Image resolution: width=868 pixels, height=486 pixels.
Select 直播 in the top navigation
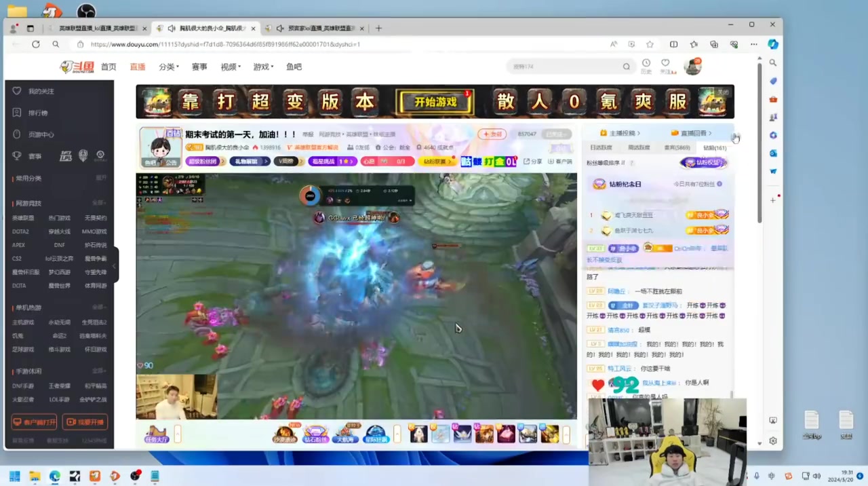(138, 67)
